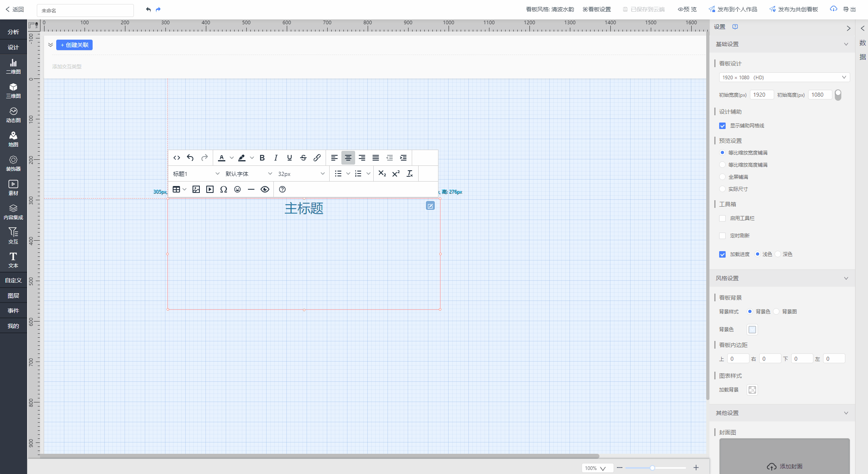Apply strikethrough formatting

[303, 158]
